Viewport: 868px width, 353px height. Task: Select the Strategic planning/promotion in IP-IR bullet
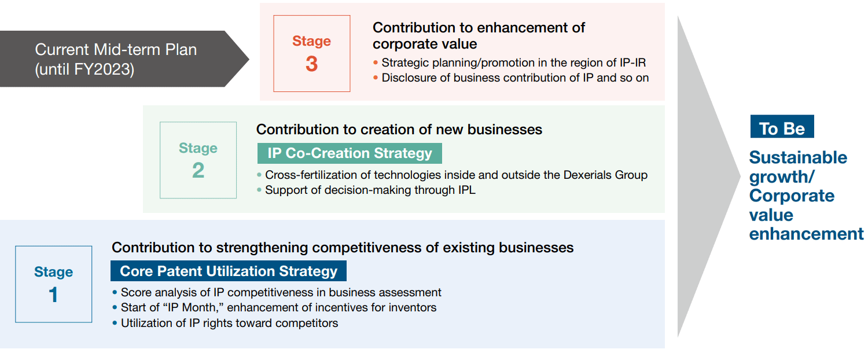(x=510, y=62)
